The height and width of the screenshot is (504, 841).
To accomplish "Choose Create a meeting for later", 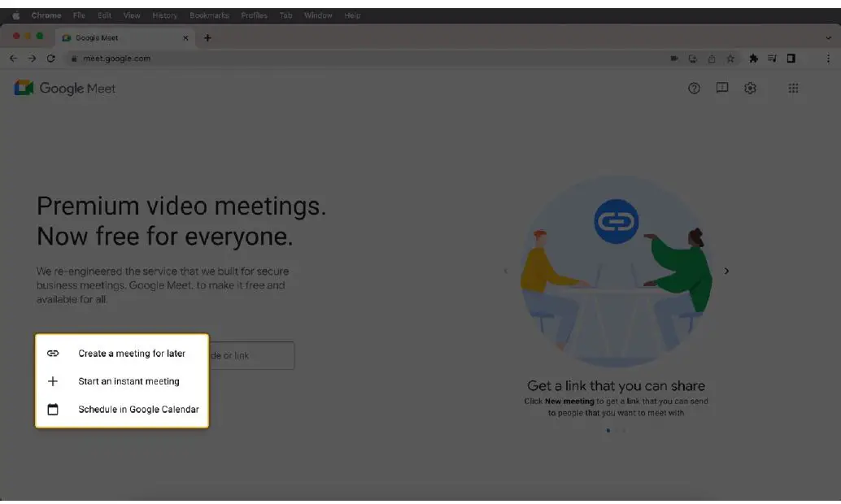I will 122,354.
